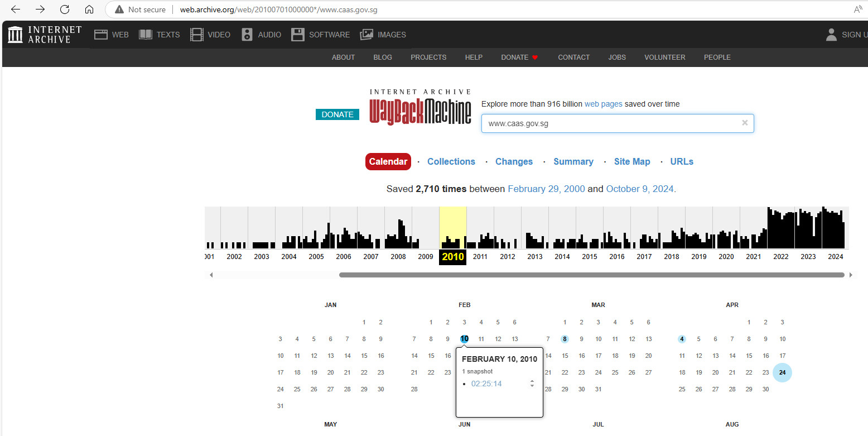Screen dimensions: 868x436
Task: Open DONATE with heart in nav bar
Action: pyautogui.click(x=519, y=57)
